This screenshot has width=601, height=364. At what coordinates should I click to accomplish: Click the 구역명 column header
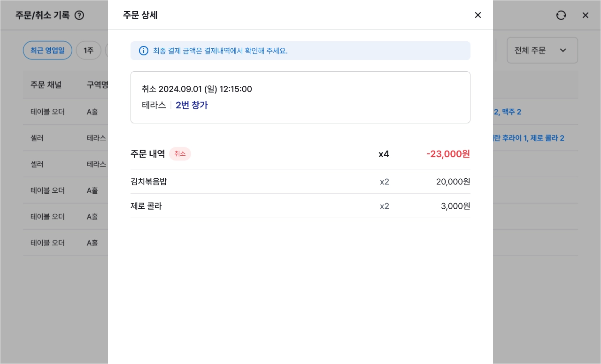coord(97,85)
